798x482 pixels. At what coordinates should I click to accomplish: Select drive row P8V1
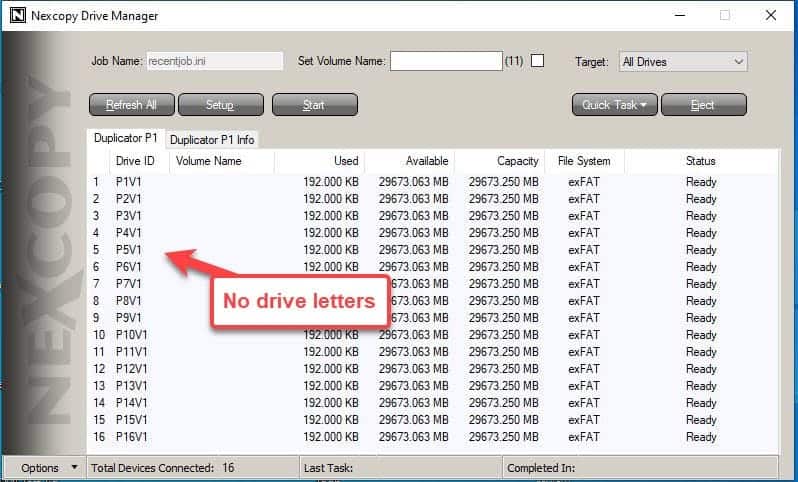coord(433,301)
